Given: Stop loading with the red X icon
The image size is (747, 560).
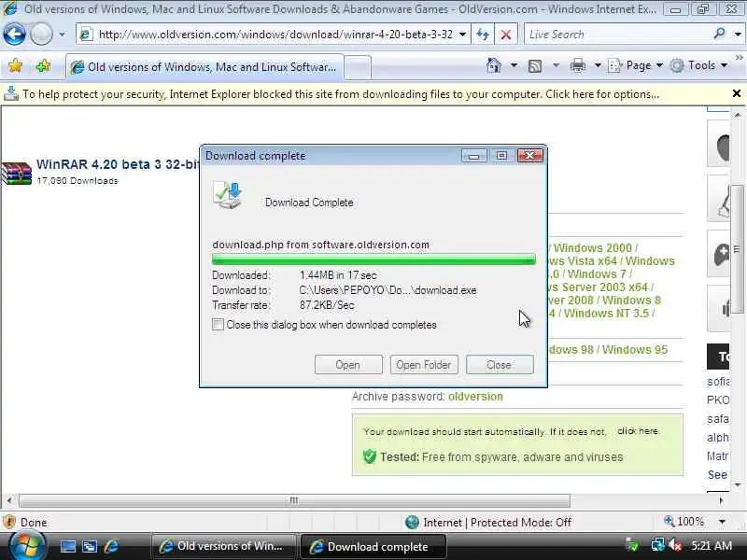Looking at the screenshot, I should click(x=506, y=35).
